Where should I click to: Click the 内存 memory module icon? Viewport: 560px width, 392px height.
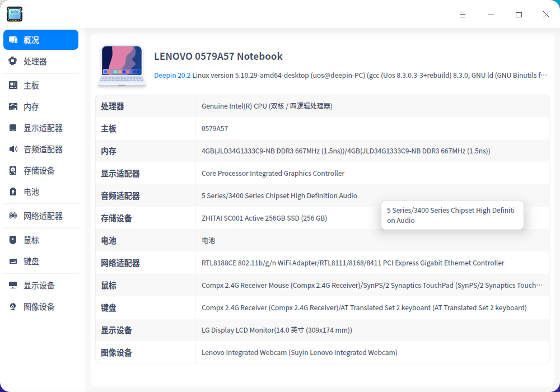point(13,106)
